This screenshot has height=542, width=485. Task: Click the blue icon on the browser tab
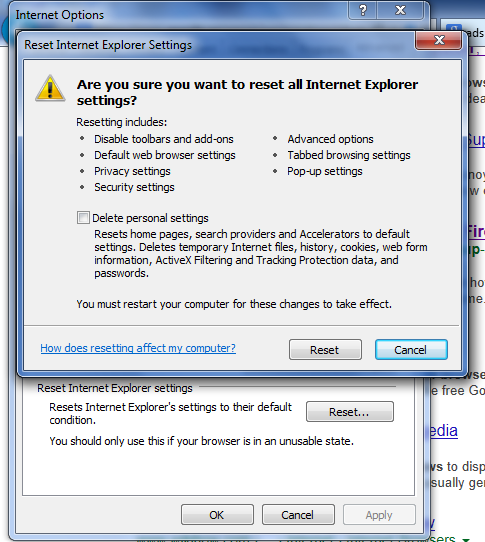point(454,29)
